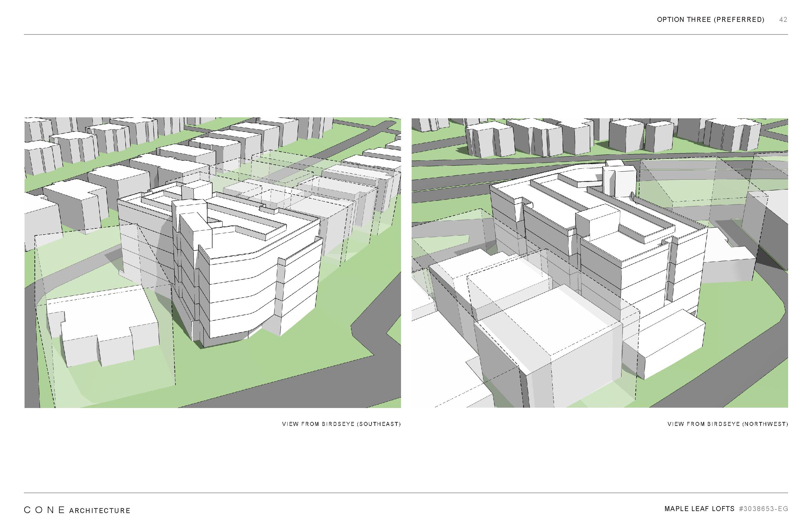Click the page number 42
This screenshot has width=812, height=525.
[783, 20]
